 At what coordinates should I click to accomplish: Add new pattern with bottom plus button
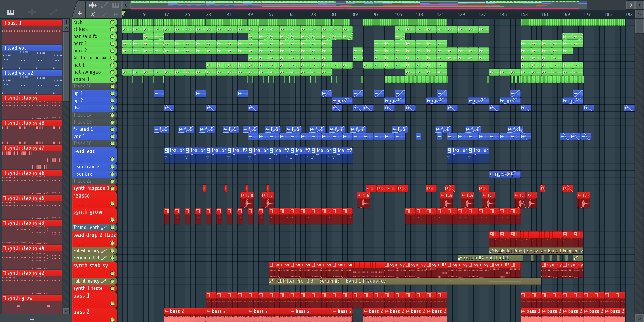[32, 319]
